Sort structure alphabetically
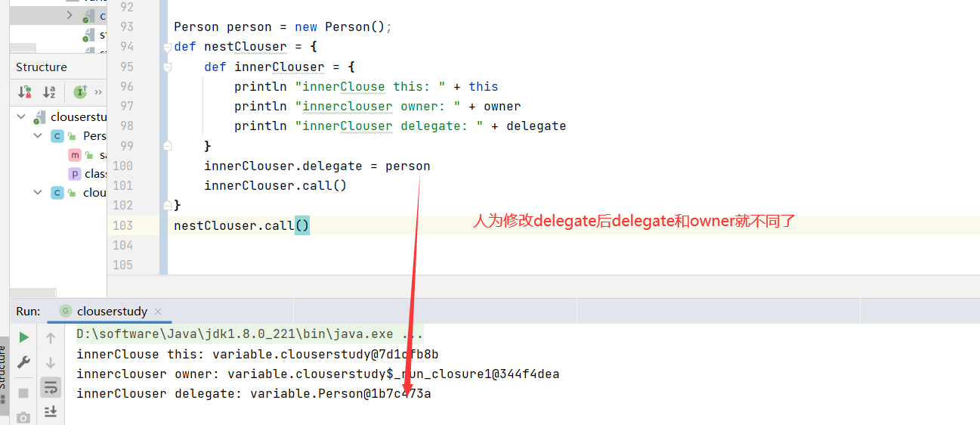This screenshot has width=980, height=425. (50, 92)
